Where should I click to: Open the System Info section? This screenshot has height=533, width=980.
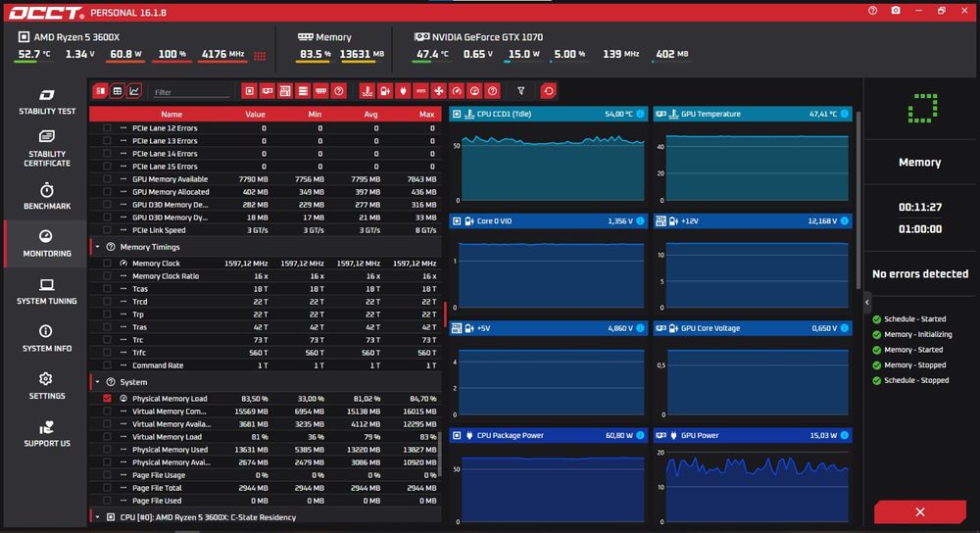[47, 339]
